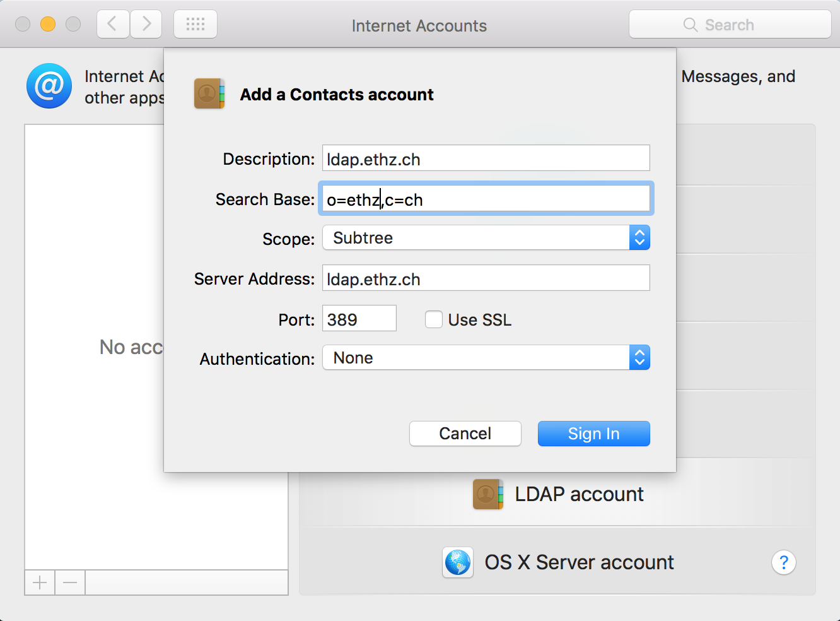Show all preferences grid button
The width and height of the screenshot is (840, 621).
(x=195, y=25)
